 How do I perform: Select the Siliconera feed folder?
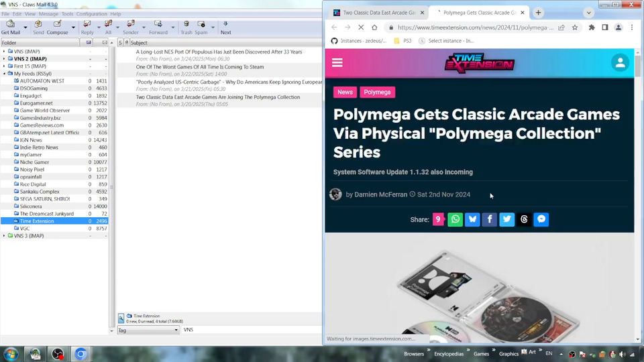click(31, 206)
